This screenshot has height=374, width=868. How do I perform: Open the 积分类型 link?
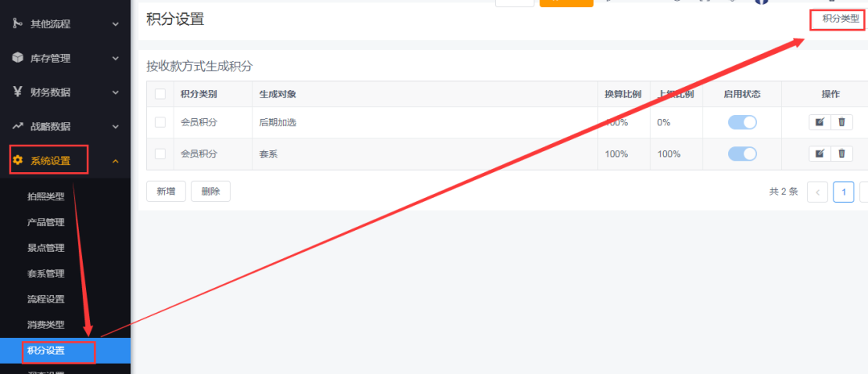tap(841, 18)
